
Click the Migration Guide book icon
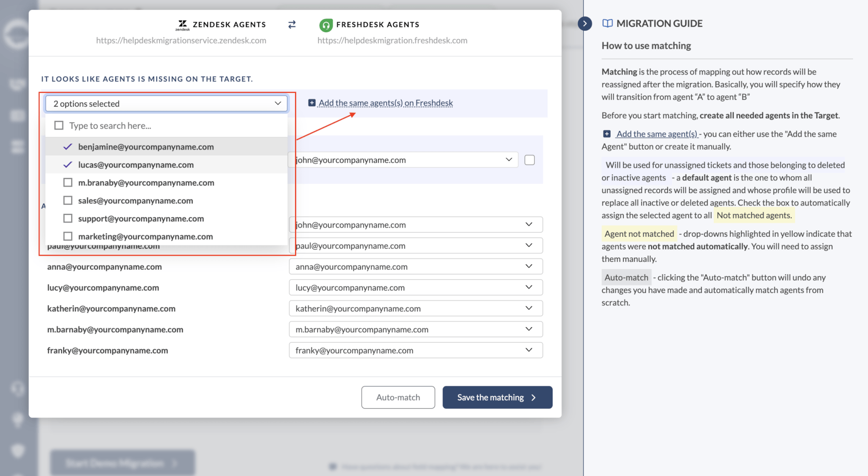(x=607, y=23)
